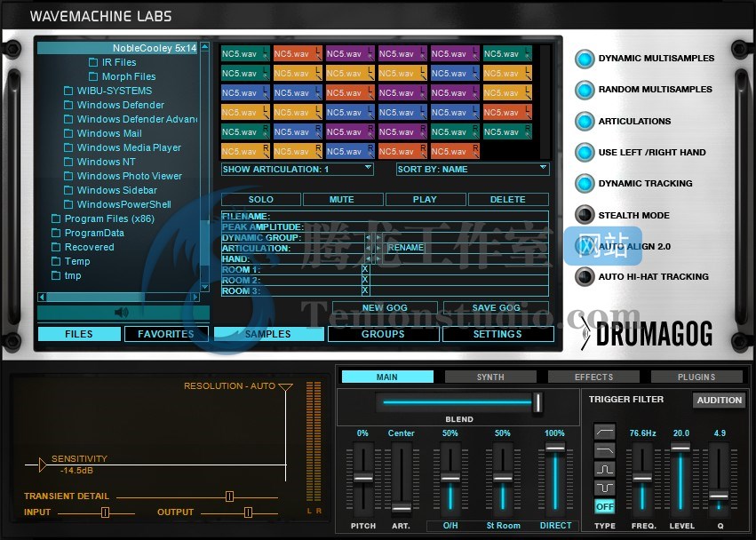Turn off Dynamic Multisamples
The image size is (756, 540).
(584, 59)
